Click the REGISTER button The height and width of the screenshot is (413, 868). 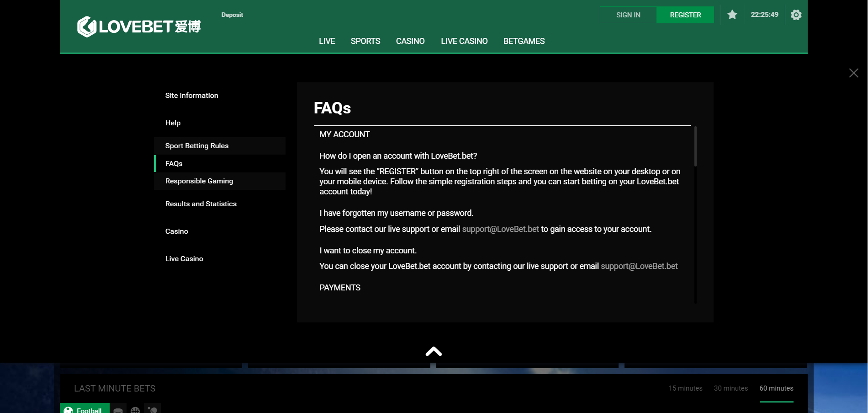pyautogui.click(x=685, y=15)
